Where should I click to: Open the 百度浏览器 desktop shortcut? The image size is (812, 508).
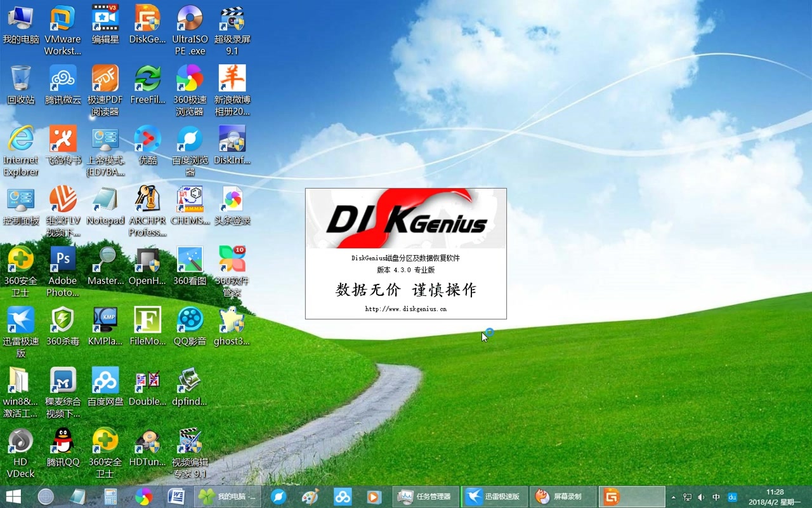coord(190,150)
